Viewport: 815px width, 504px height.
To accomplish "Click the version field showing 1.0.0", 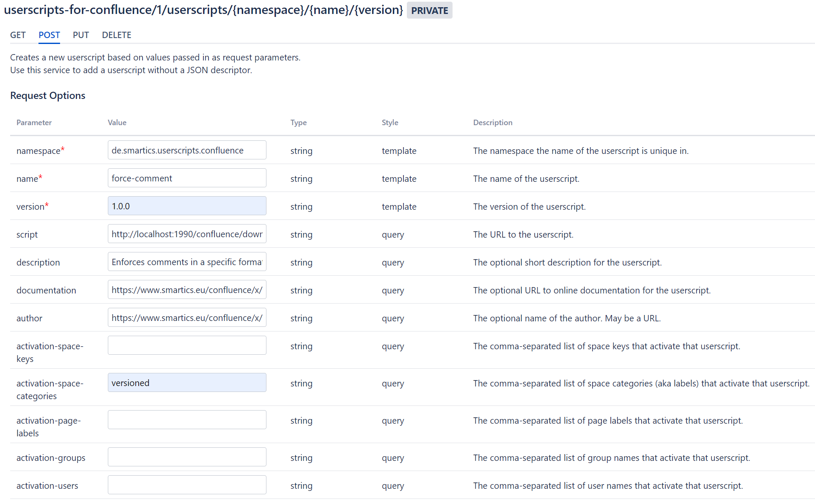I will tap(187, 205).
